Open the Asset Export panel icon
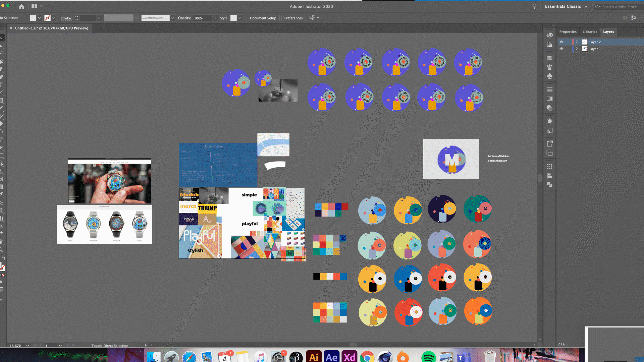The image size is (644, 362). (x=549, y=143)
